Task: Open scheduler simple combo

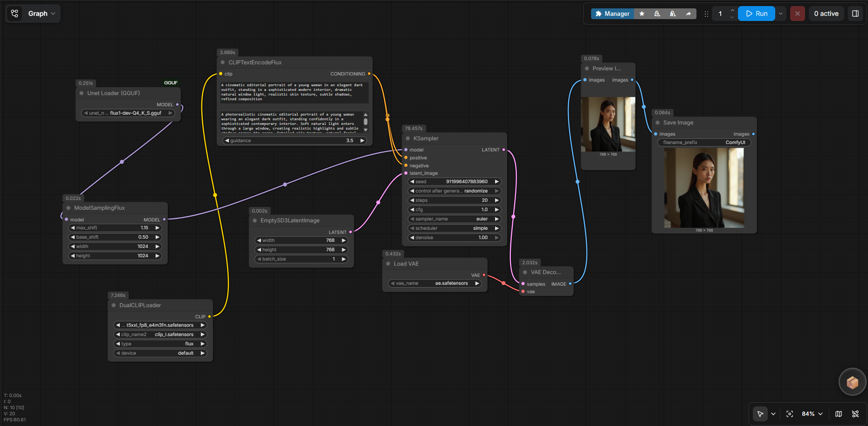Action: coord(455,228)
